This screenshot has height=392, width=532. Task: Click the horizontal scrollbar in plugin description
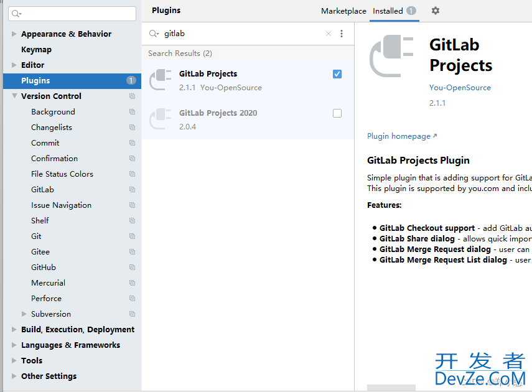click(x=391, y=388)
